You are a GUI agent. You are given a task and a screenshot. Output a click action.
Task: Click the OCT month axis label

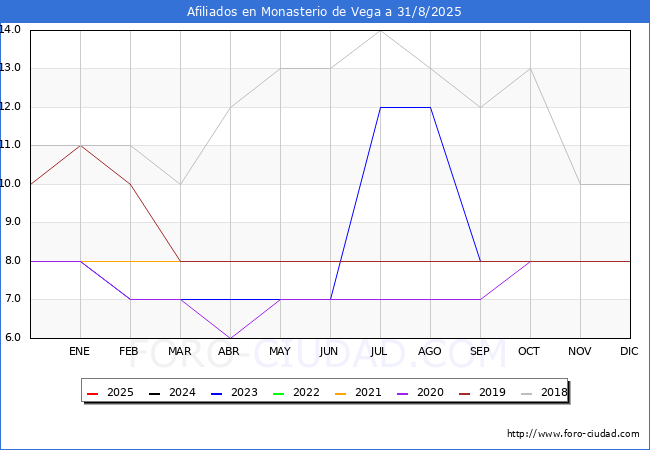pyautogui.click(x=530, y=352)
